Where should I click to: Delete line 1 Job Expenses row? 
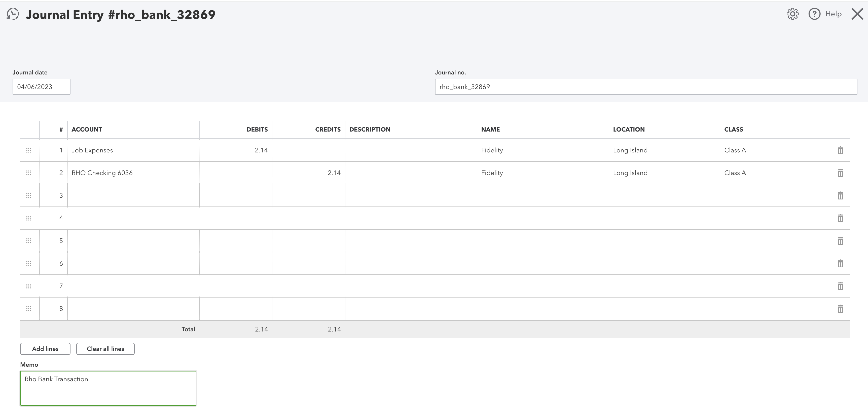[840, 150]
